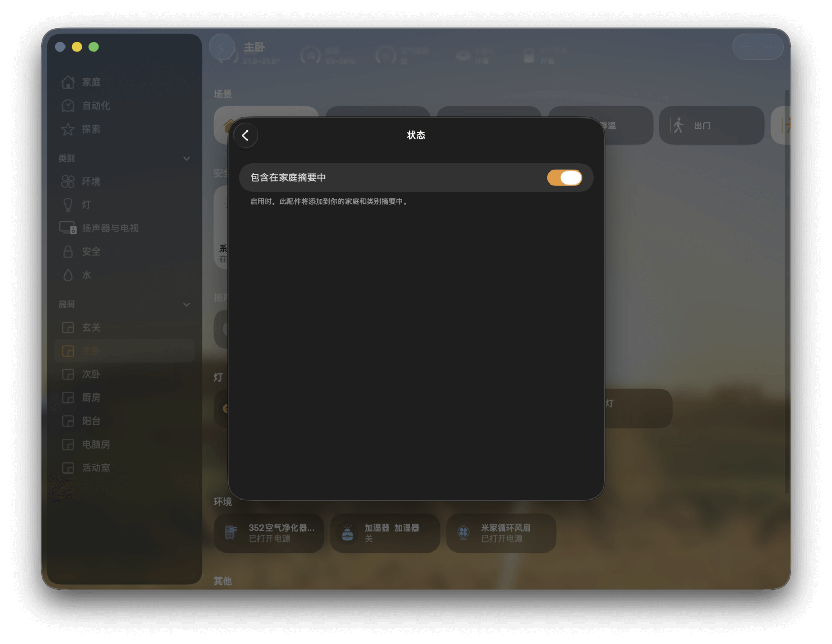Screen dimensions: 832x644
Task: Go to 厨房 room
Action: (91, 398)
